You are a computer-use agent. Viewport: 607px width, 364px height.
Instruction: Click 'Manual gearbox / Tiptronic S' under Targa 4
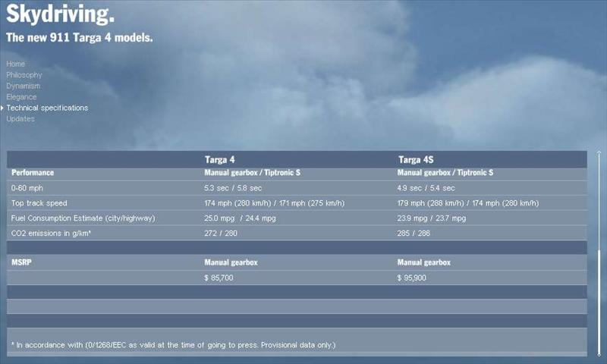pos(253,173)
